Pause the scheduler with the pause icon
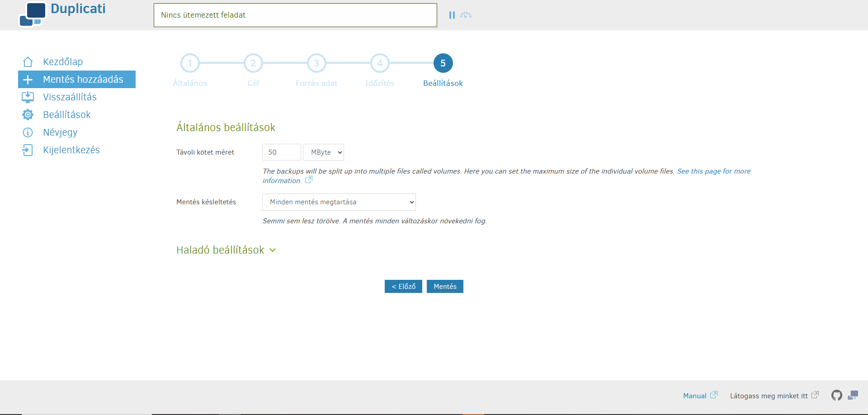 coord(452,15)
